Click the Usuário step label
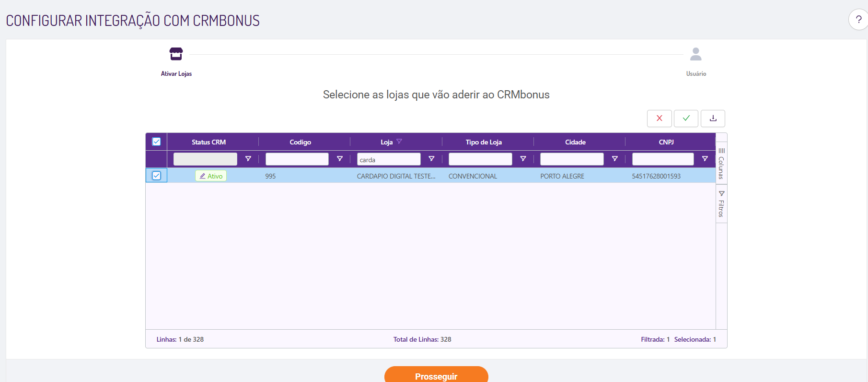Screen dimensions: 868x382 pyautogui.click(x=696, y=74)
